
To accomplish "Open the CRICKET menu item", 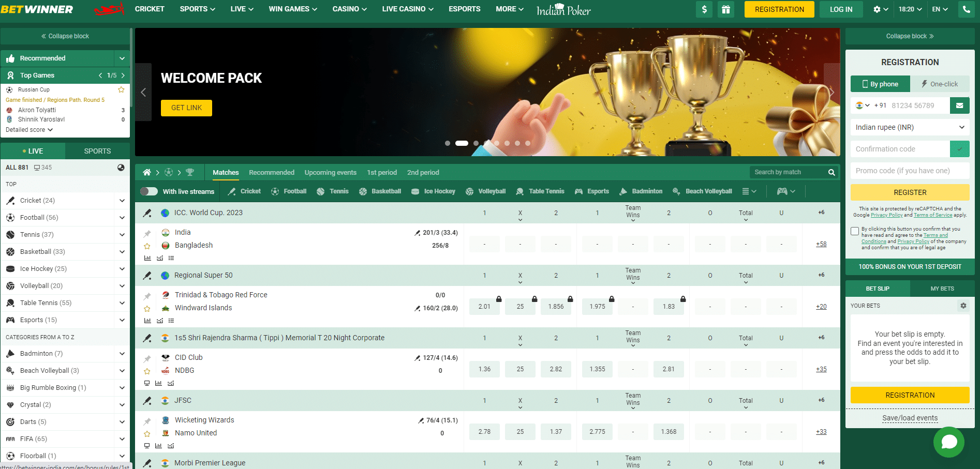I will tap(150, 9).
